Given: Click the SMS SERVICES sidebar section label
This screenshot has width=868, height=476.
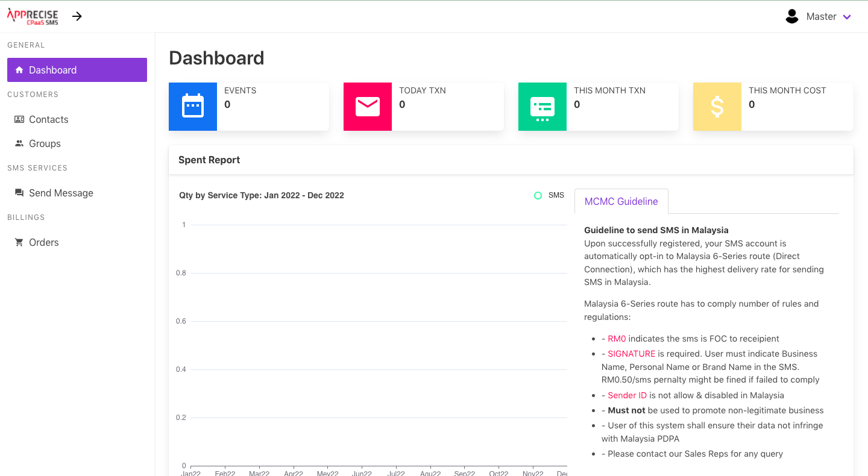Looking at the screenshot, I should (37, 168).
